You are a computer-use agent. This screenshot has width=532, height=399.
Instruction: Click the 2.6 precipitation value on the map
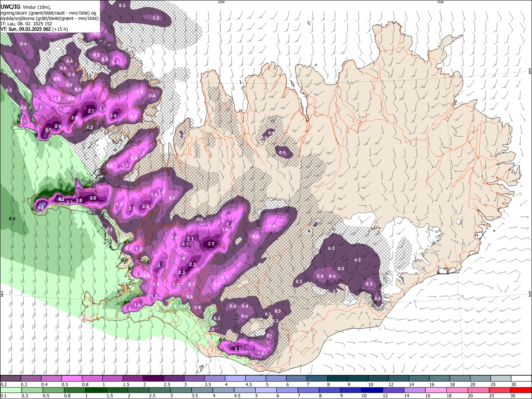(x=113, y=116)
